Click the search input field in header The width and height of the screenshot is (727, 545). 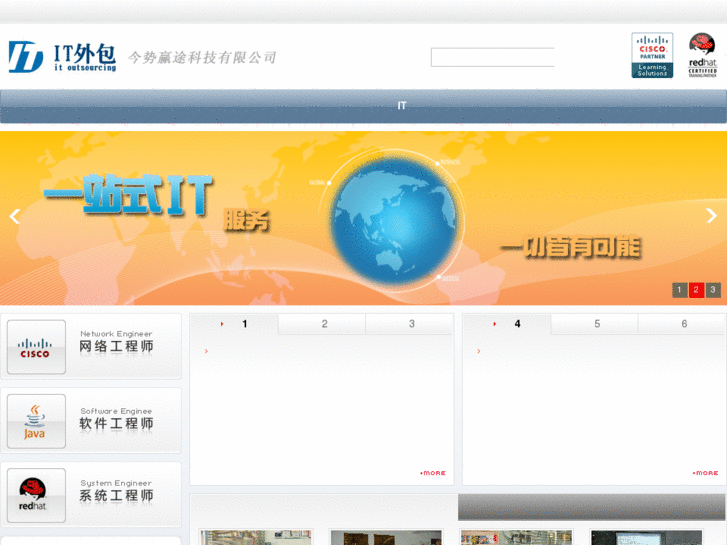[492, 57]
